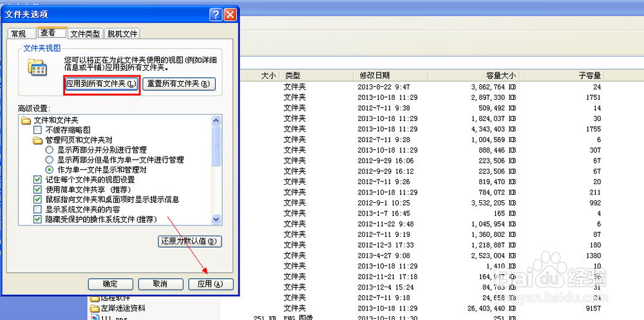Click the sub-count cell 992
Image resolution: width=644 pixels, height=320 pixels.
pyautogui.click(x=596, y=203)
